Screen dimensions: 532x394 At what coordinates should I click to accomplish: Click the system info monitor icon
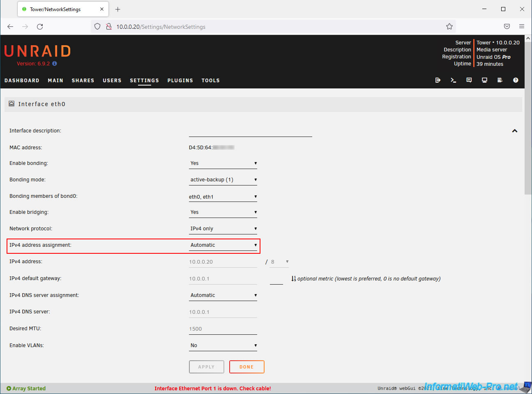coord(484,80)
